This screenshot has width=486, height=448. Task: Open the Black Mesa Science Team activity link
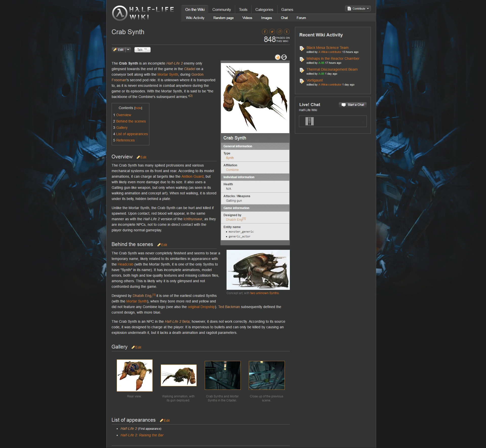327,48
